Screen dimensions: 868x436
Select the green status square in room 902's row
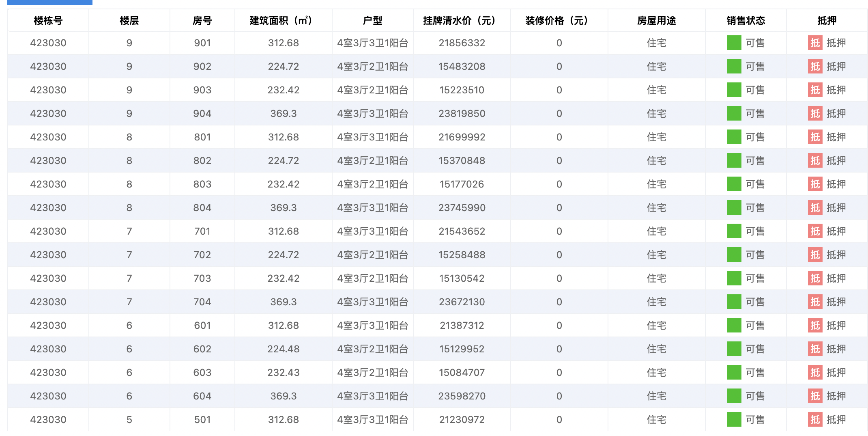click(734, 67)
